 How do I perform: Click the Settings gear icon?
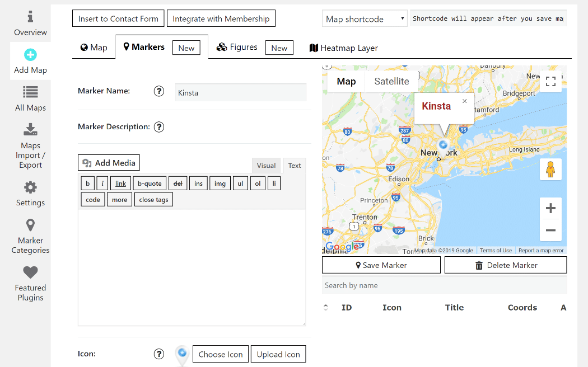pos(30,187)
